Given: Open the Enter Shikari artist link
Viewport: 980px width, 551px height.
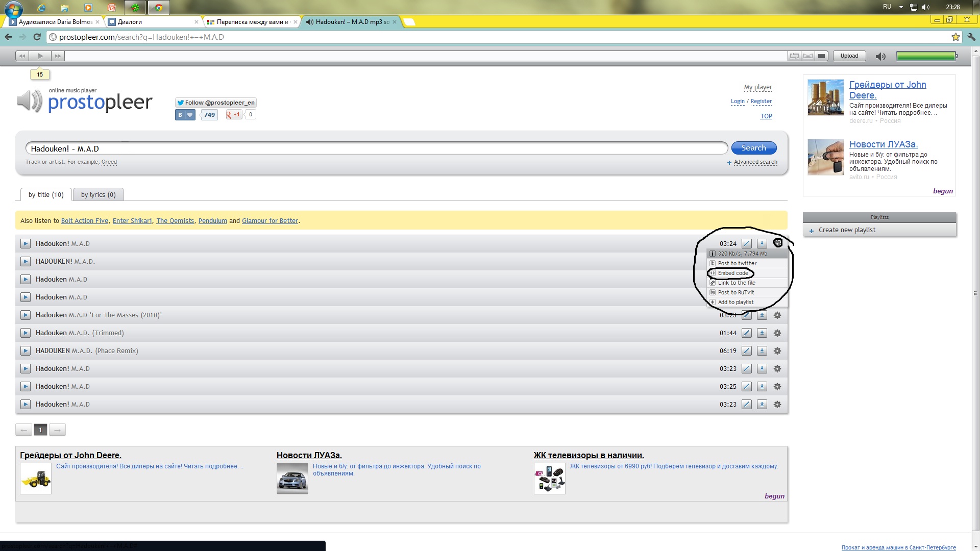Looking at the screenshot, I should (132, 221).
